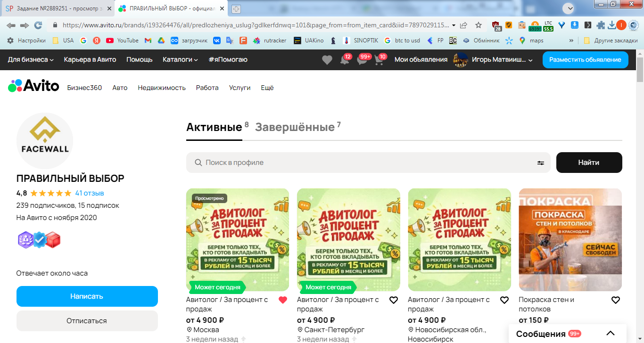Open VK bookmark icon
644x343 pixels.
coord(217,41)
